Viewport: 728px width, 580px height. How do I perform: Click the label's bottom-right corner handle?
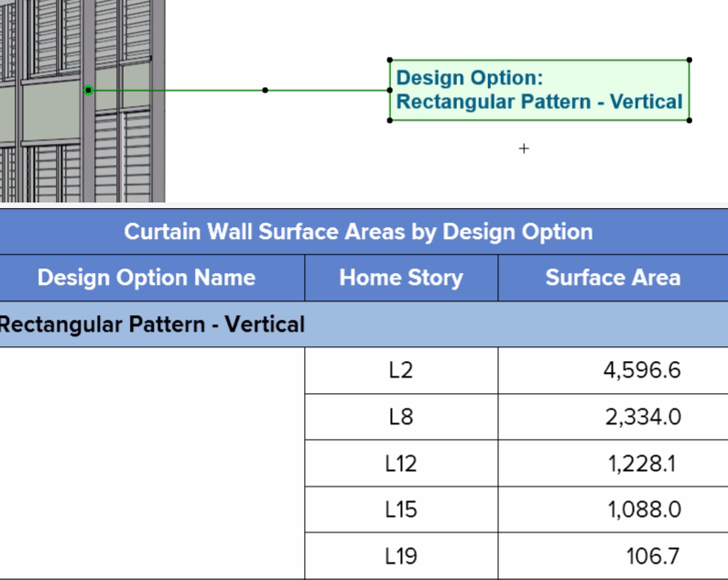coord(689,119)
